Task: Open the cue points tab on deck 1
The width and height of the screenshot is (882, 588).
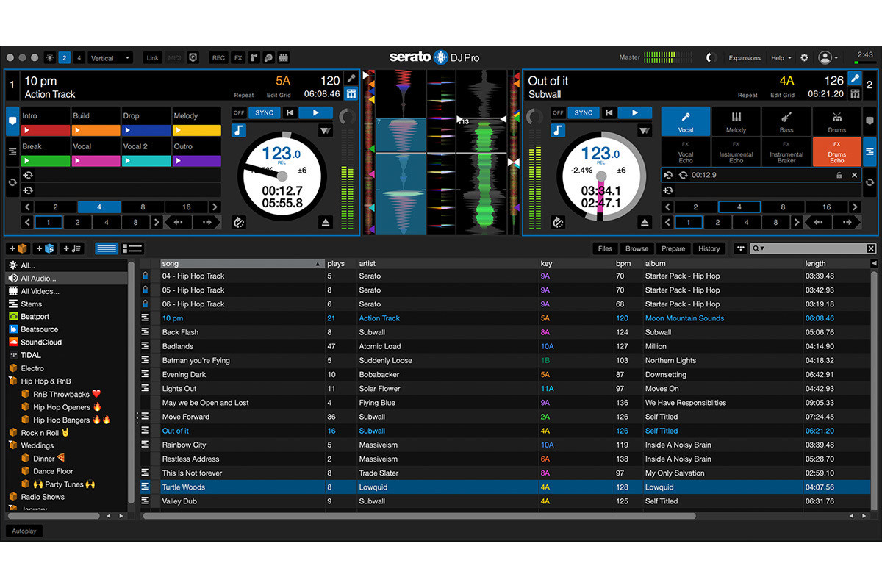Action: (12, 121)
